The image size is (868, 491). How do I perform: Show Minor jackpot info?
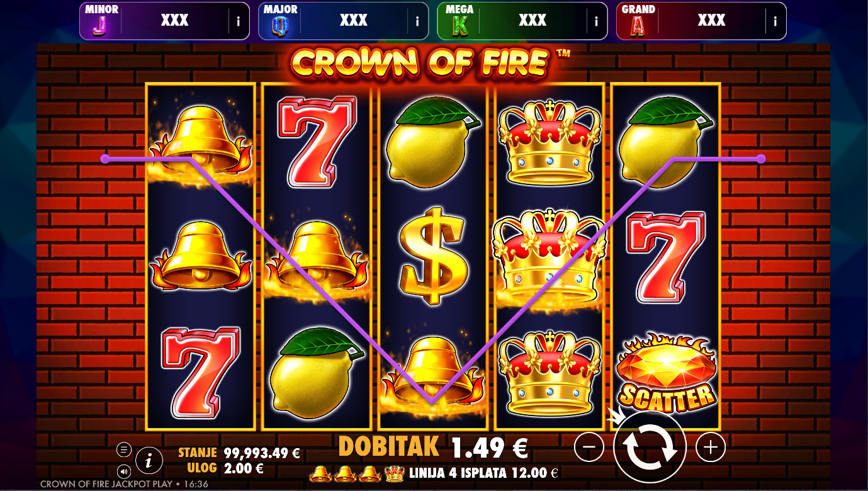tap(238, 21)
